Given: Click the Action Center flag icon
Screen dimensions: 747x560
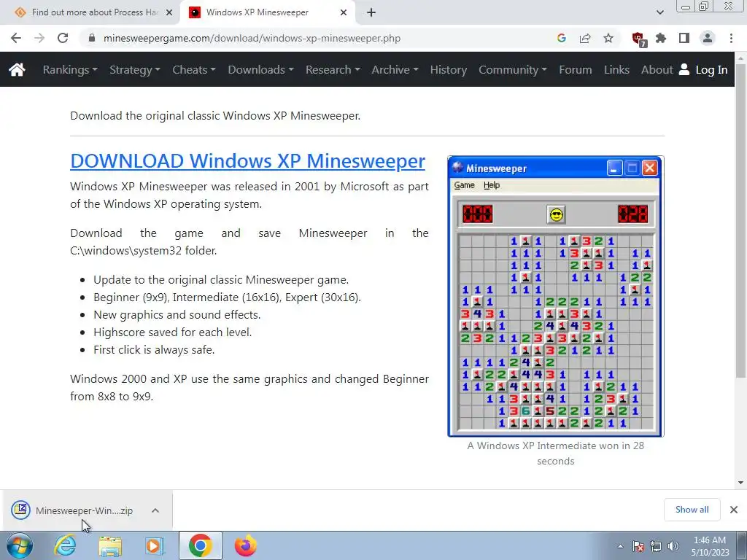Looking at the screenshot, I should (638, 546).
